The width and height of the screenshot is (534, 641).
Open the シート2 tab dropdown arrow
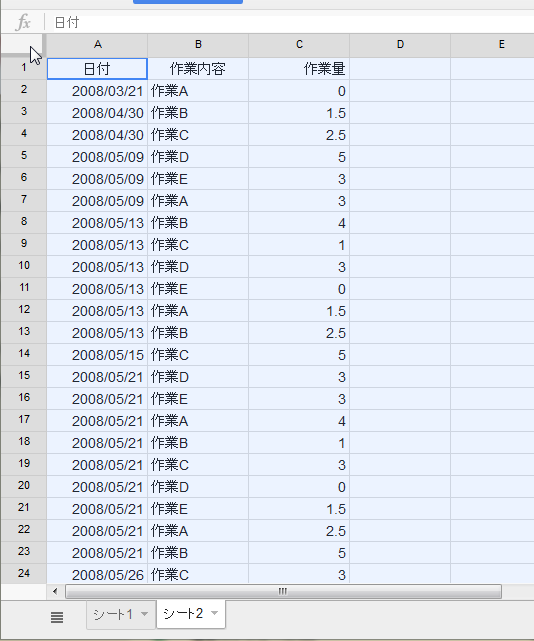(215, 613)
